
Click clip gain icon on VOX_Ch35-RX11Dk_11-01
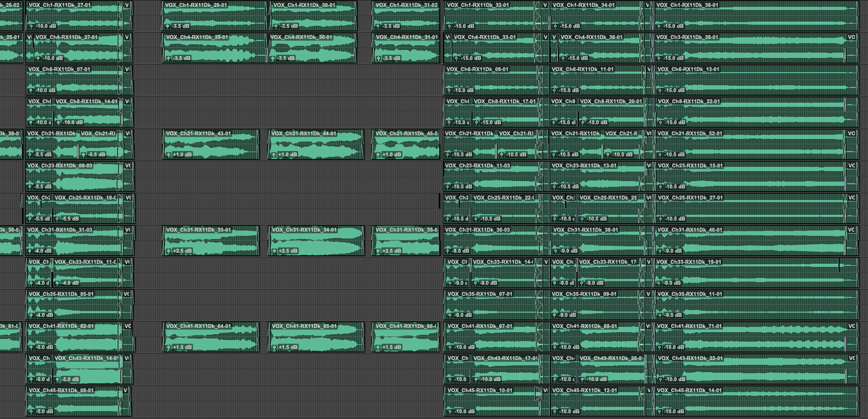[x=660, y=315]
